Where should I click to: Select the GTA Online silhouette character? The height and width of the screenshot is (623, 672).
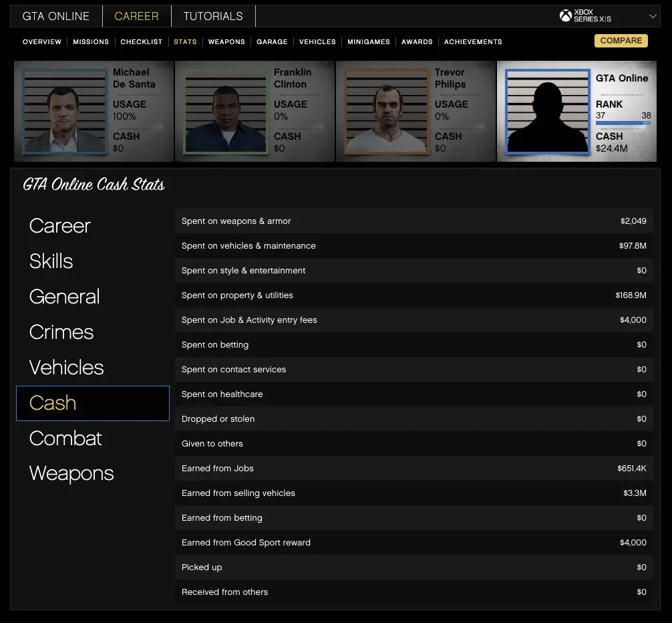click(548, 111)
